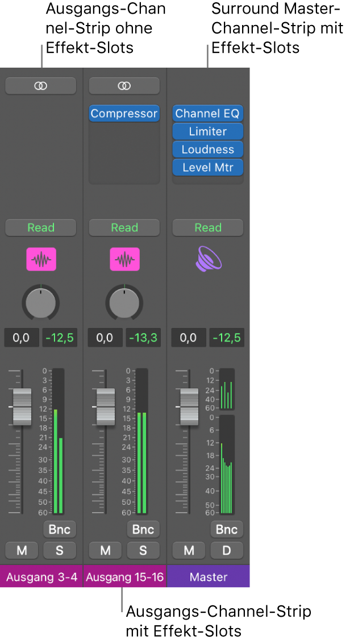Solo the Ausgang 3-4 channel strip
The image size is (358, 644).
[60, 550]
